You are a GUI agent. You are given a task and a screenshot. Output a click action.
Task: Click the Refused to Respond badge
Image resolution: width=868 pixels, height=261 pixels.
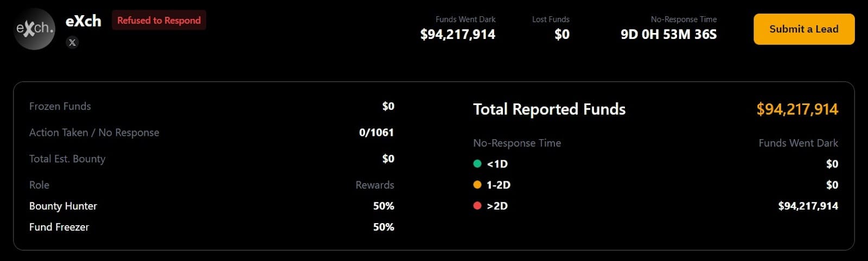pyautogui.click(x=159, y=21)
